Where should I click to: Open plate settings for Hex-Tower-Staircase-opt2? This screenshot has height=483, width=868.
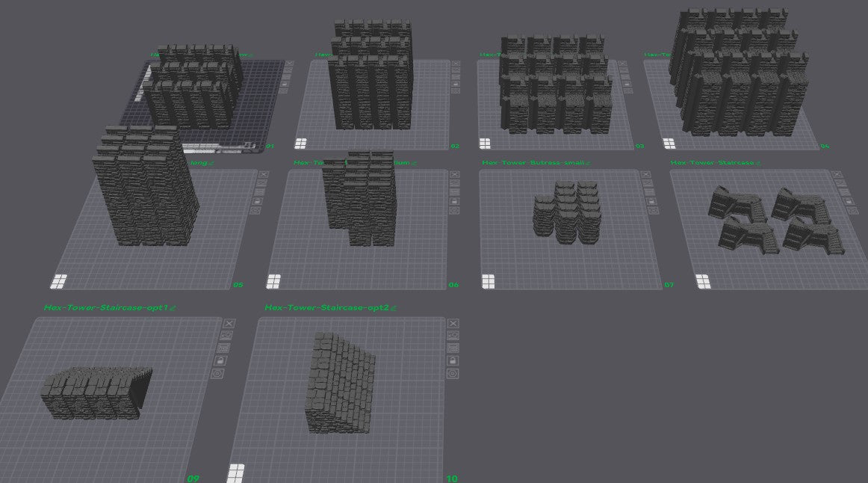[453, 372]
